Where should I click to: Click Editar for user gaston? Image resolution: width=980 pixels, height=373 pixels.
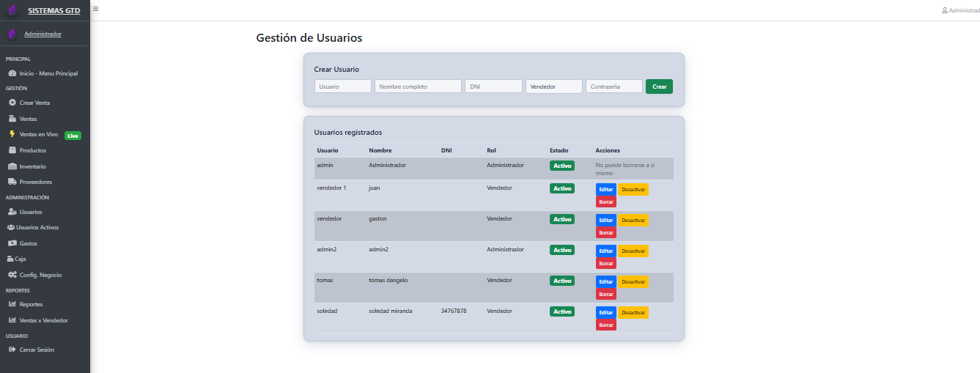(605, 220)
